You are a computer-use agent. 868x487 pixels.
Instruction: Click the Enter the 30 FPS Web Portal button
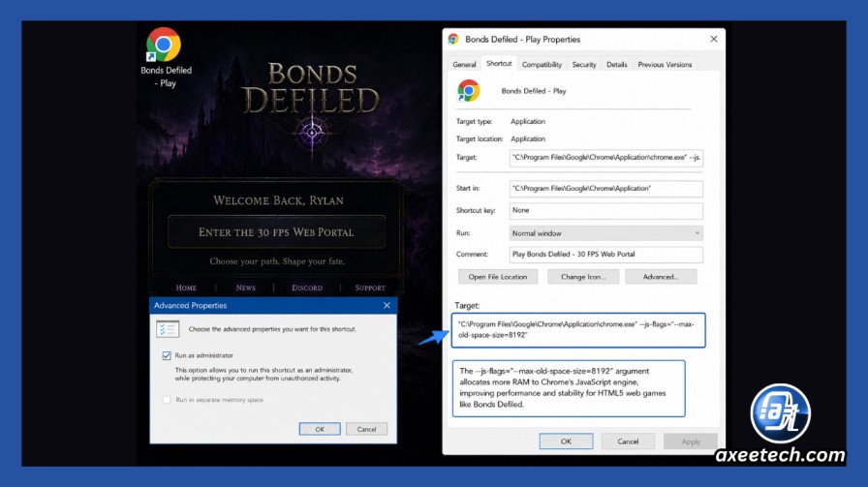coord(276,231)
